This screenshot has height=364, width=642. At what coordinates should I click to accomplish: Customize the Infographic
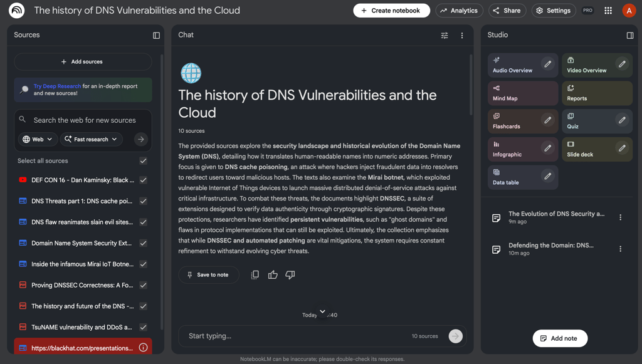547,148
